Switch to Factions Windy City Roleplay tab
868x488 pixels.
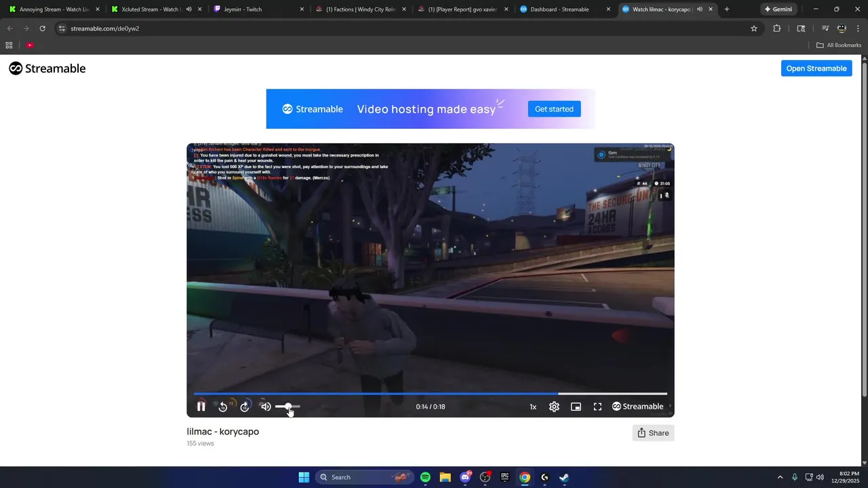(x=359, y=9)
